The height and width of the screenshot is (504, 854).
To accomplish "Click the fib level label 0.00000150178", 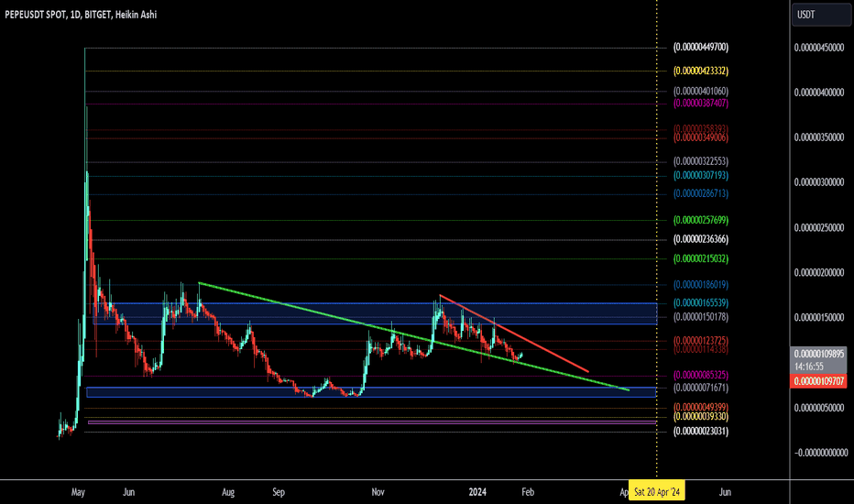I will [700, 317].
